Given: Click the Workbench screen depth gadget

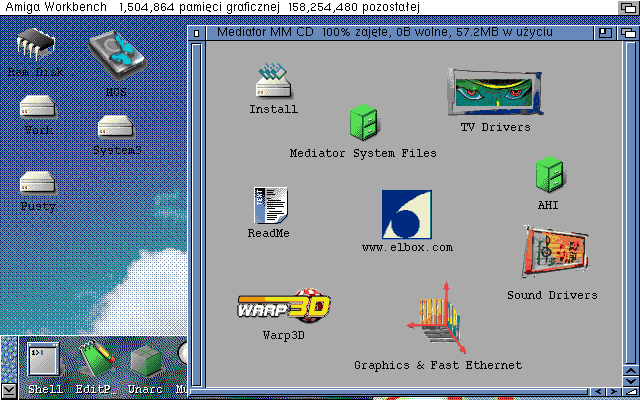Looking at the screenshot, I should point(629,7).
